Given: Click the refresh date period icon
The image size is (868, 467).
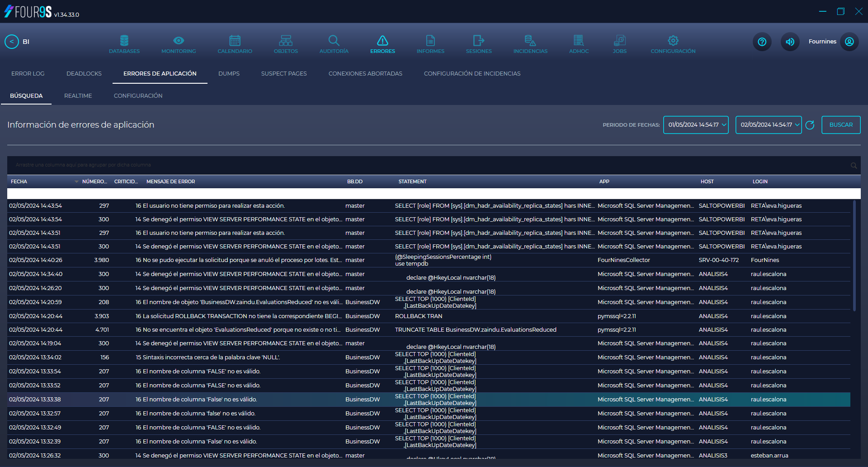Looking at the screenshot, I should point(810,125).
